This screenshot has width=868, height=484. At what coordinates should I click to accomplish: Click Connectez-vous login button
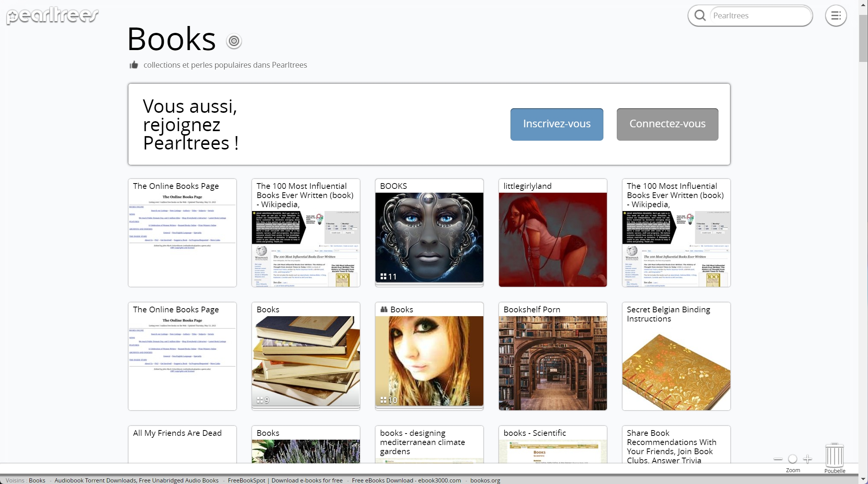point(667,124)
